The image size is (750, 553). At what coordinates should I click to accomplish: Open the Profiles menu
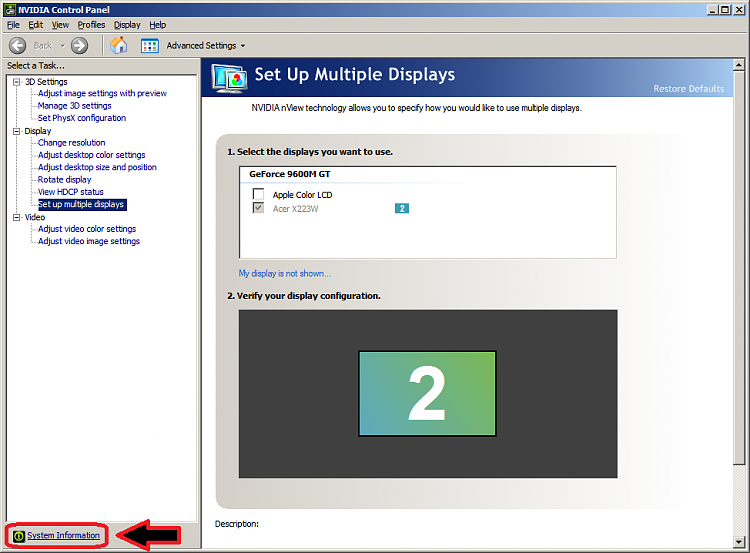click(x=91, y=25)
